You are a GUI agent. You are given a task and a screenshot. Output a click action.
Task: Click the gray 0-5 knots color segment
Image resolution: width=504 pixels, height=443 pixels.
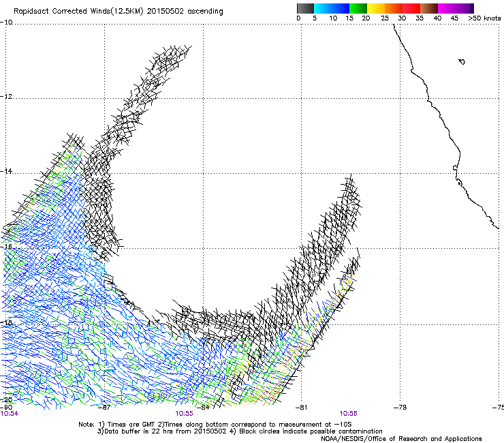click(305, 8)
